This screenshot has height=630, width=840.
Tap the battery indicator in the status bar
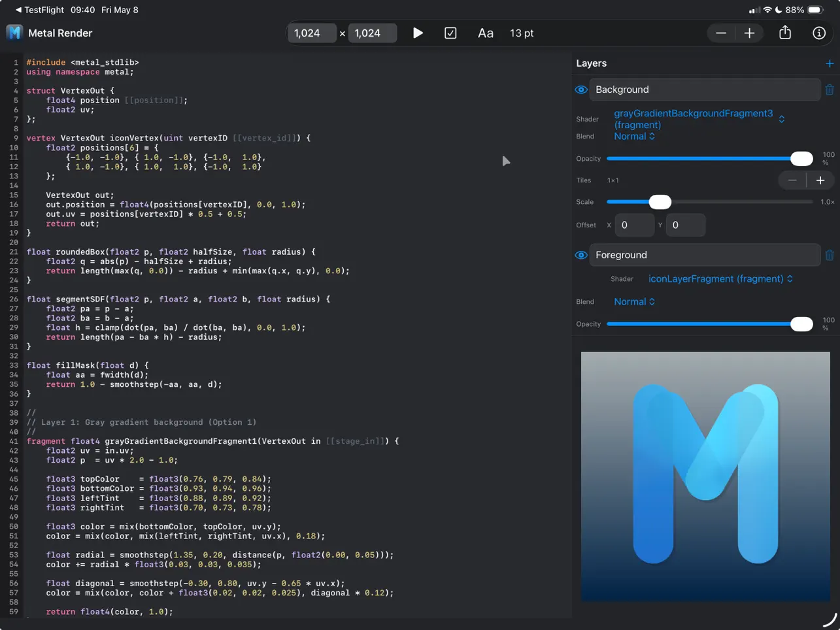point(816,10)
